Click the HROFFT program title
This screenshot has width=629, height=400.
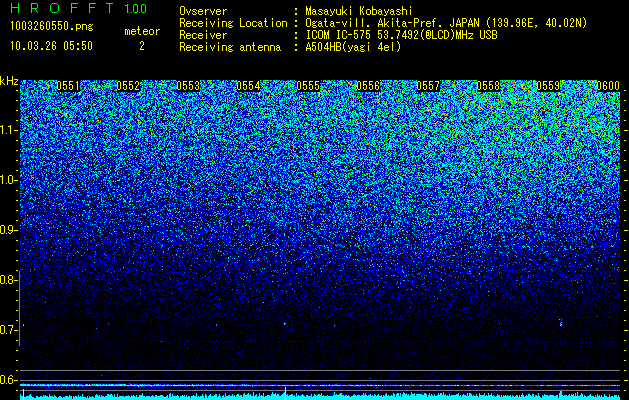pos(62,8)
